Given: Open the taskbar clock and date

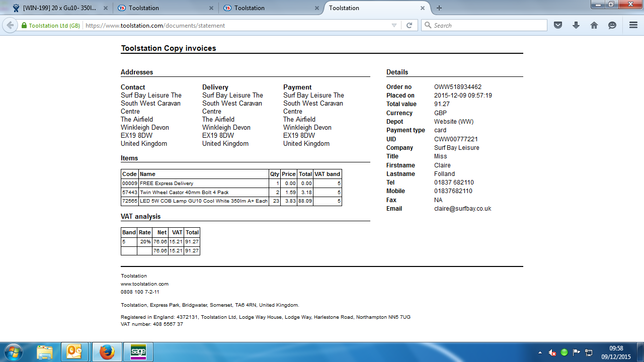Looking at the screenshot, I should tap(616, 352).
